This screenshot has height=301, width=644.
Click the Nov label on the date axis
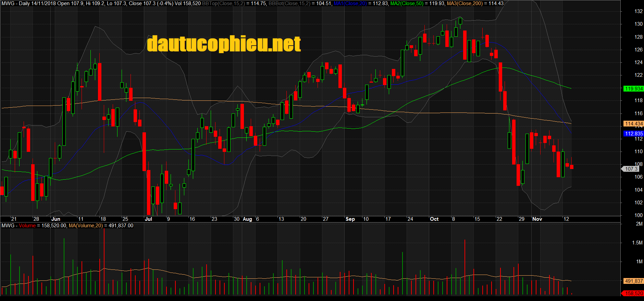[x=537, y=219]
